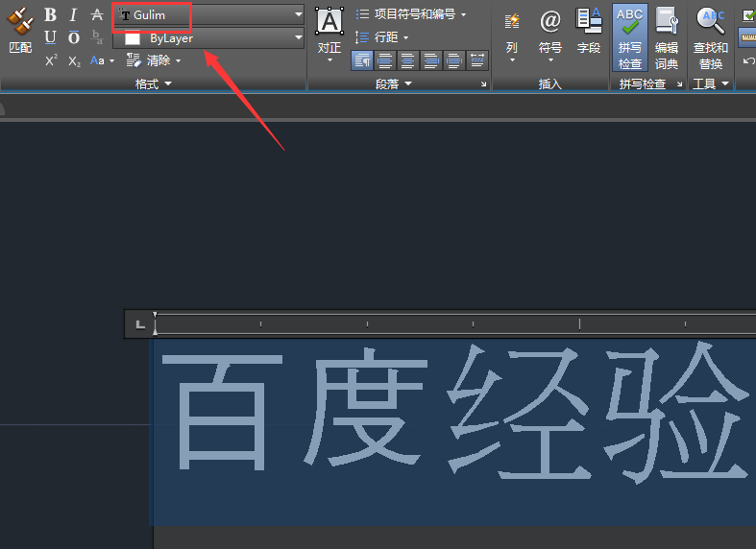
Task: Open the 查找和替换 find and replace tool
Action: [x=711, y=37]
